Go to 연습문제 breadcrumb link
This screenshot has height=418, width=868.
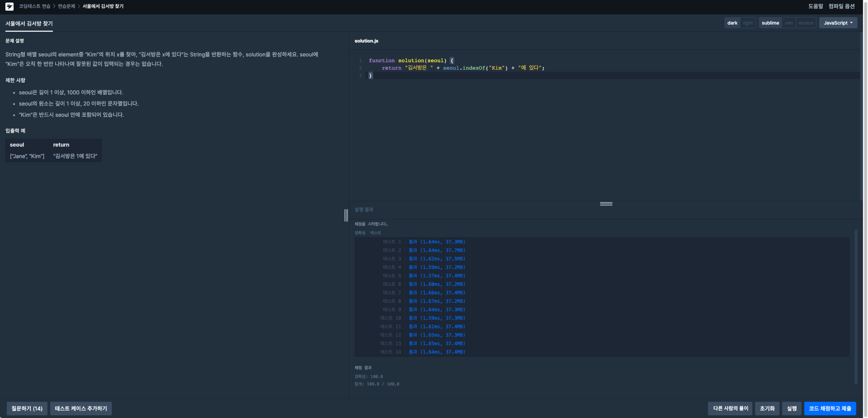66,6
